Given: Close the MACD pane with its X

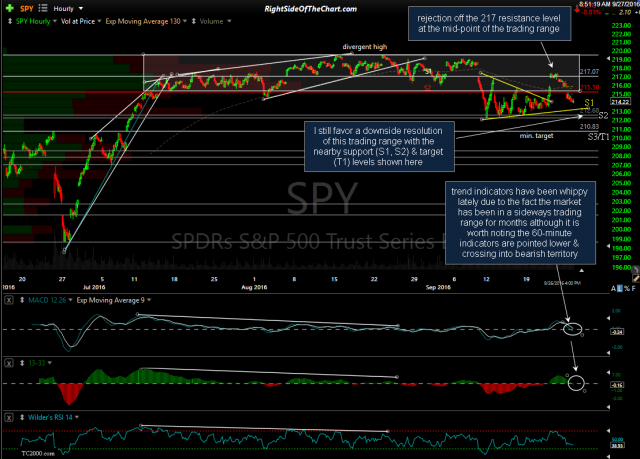Looking at the screenshot, I should pos(9,300).
